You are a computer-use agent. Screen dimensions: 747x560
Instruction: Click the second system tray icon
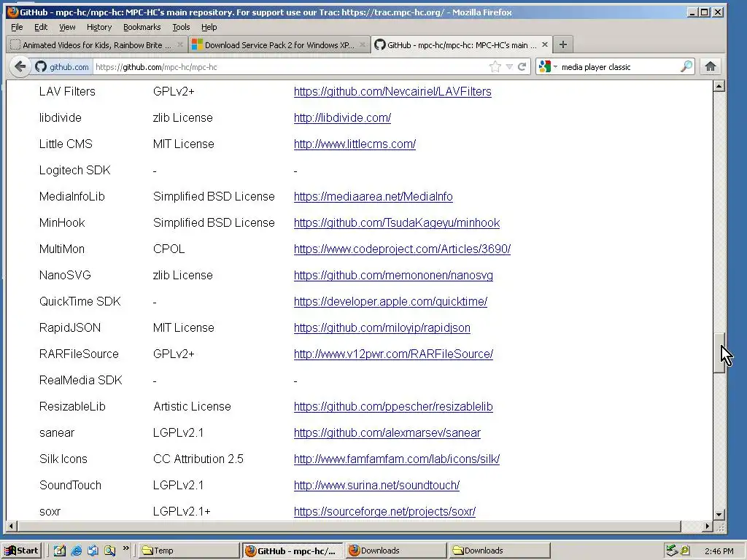(x=684, y=551)
